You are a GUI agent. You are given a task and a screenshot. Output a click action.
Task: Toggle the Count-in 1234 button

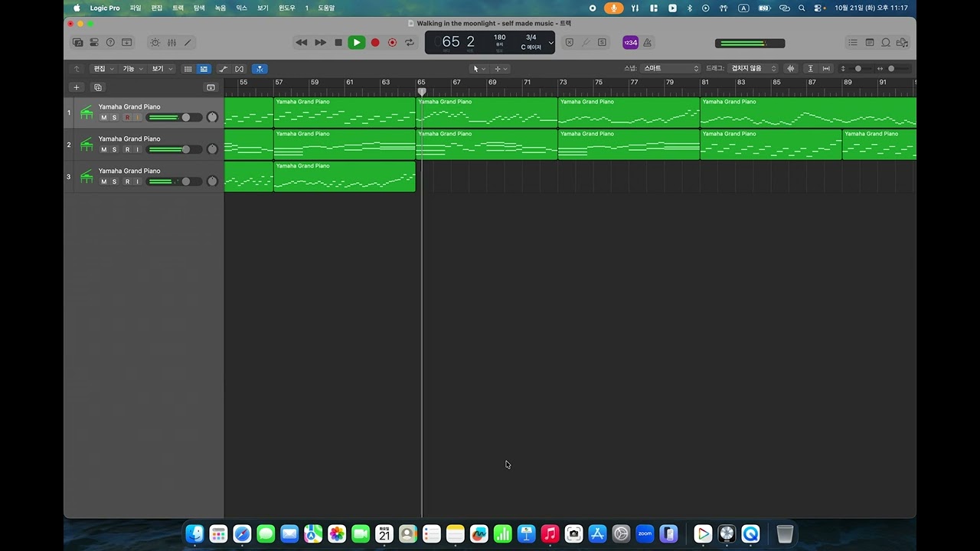point(630,43)
